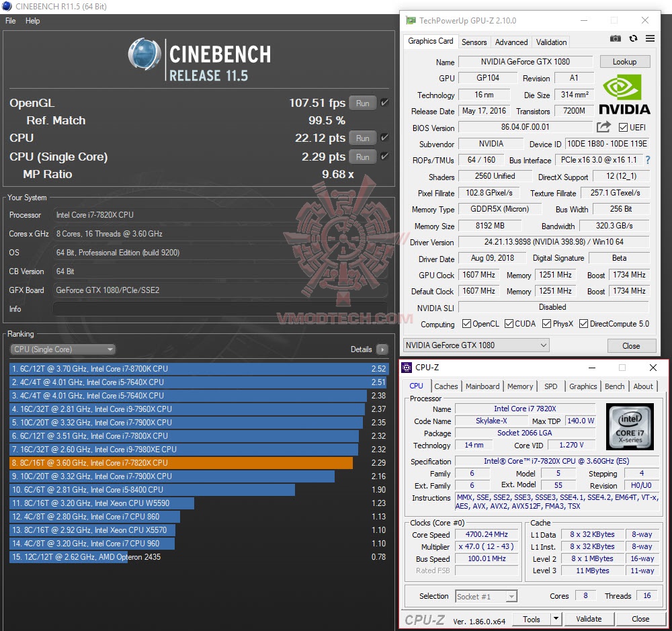
Task: Toggle the PhysX checkbox
Action: [546, 324]
